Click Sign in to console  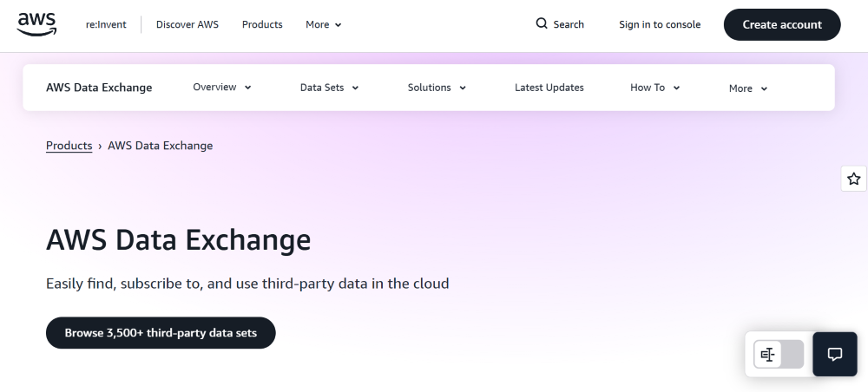(x=659, y=24)
